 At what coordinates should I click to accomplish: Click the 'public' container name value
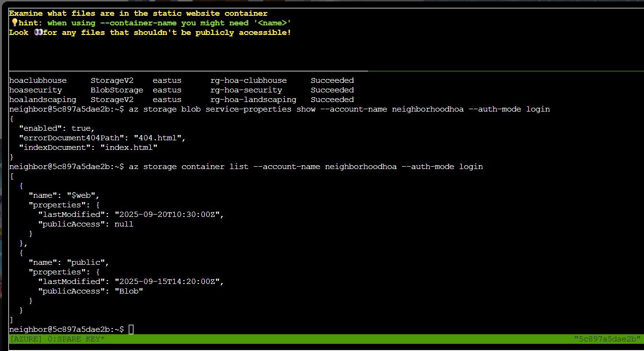click(x=86, y=262)
